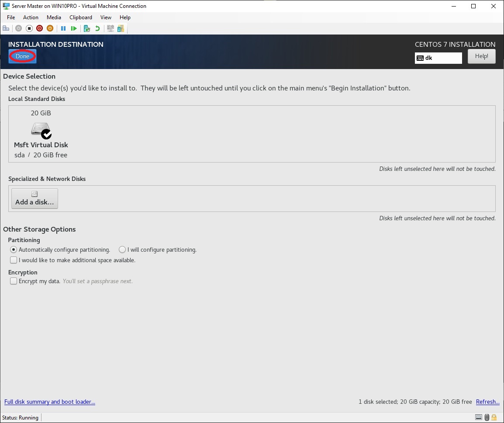The image size is (504, 423).
Task: Check make additional space available box
Action: click(x=14, y=260)
